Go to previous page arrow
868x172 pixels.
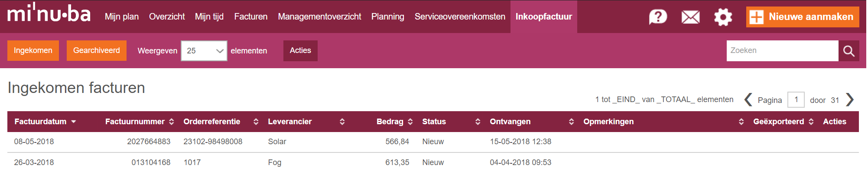point(748,99)
